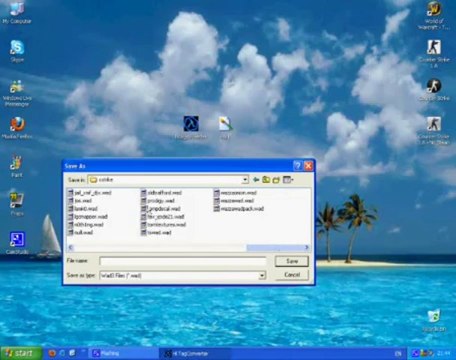Click the EN language indicator in taskbar

[398, 354]
